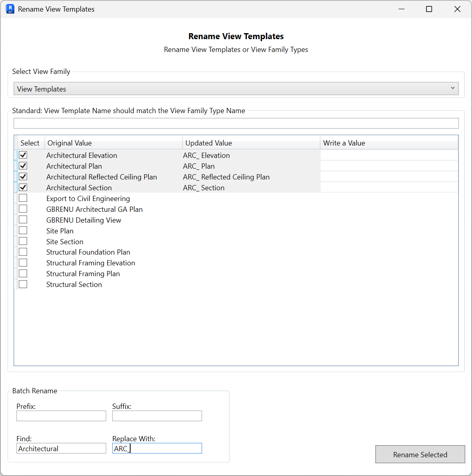Click the Select column header
This screenshot has height=476, width=472.
pos(30,142)
